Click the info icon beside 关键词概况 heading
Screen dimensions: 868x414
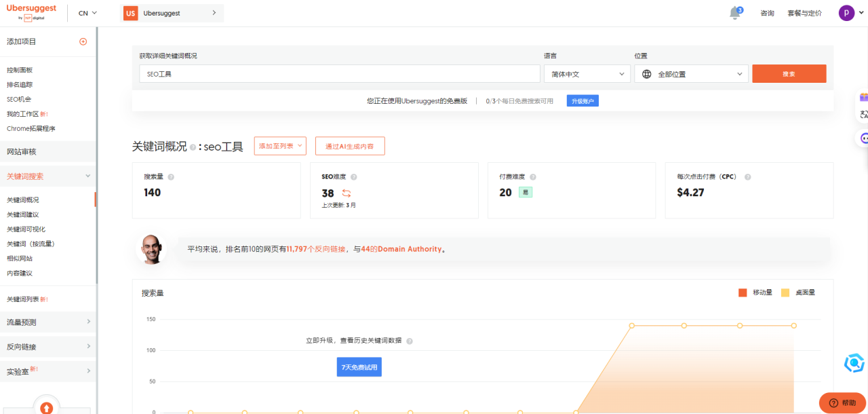193,147
